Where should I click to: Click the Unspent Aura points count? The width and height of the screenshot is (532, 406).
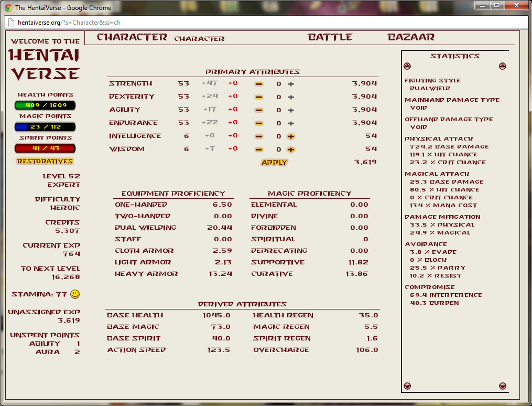click(x=78, y=351)
